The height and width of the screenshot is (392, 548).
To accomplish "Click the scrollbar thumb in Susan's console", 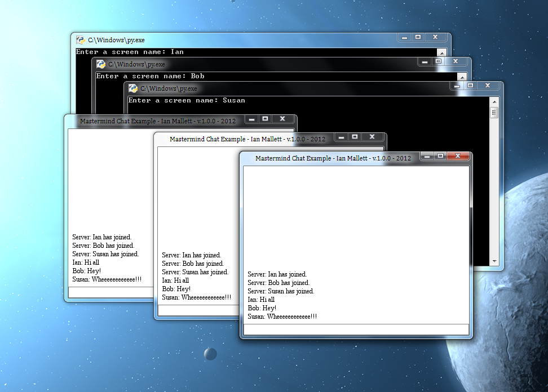I will [494, 113].
